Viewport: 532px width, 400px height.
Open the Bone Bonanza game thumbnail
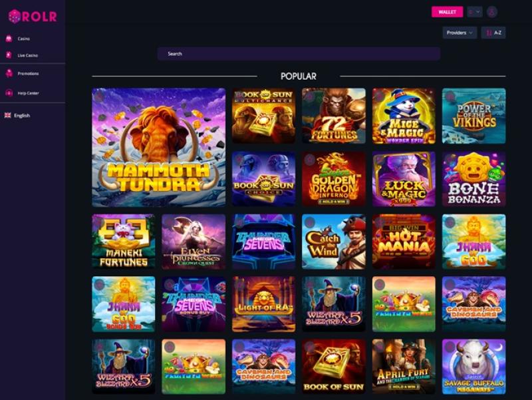point(473,179)
